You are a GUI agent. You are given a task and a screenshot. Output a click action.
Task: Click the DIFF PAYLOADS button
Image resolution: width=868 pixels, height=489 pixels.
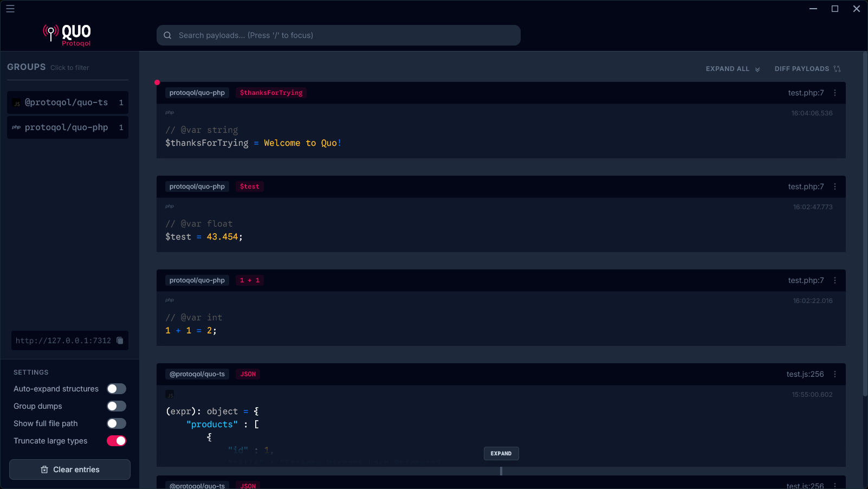(x=808, y=69)
